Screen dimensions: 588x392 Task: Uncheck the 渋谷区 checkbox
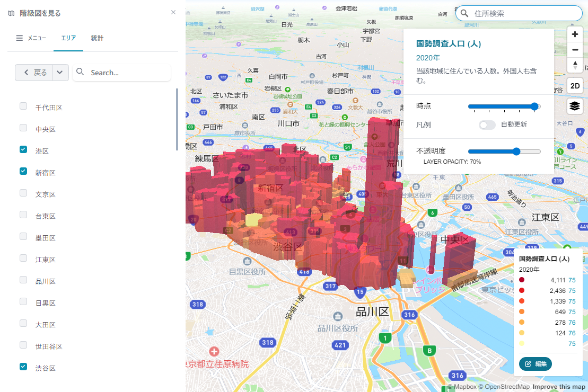point(23,367)
